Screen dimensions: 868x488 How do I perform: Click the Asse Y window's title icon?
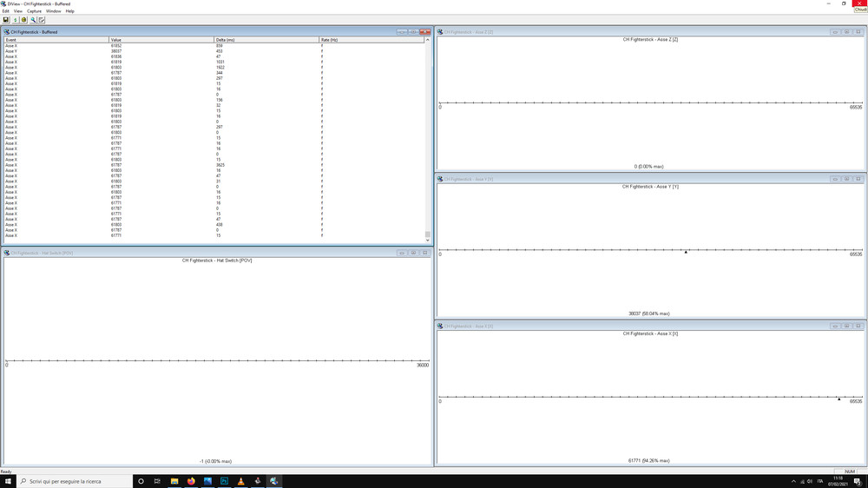(440, 179)
